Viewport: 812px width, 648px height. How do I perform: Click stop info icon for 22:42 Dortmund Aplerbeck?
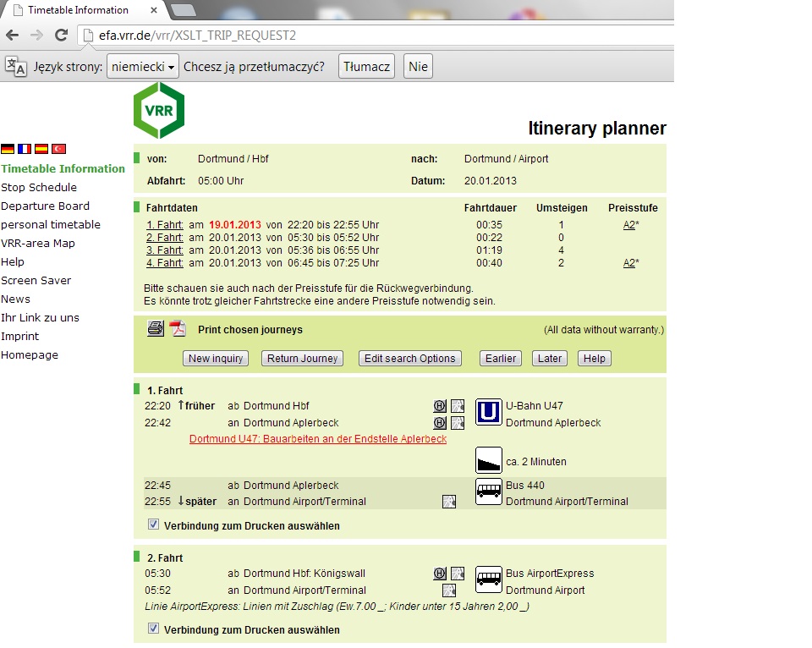(440, 423)
